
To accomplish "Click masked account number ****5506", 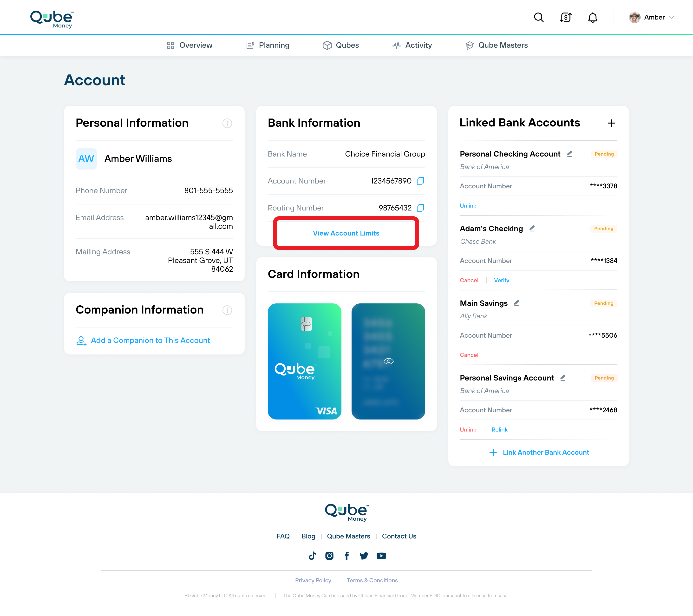I will [x=602, y=335].
